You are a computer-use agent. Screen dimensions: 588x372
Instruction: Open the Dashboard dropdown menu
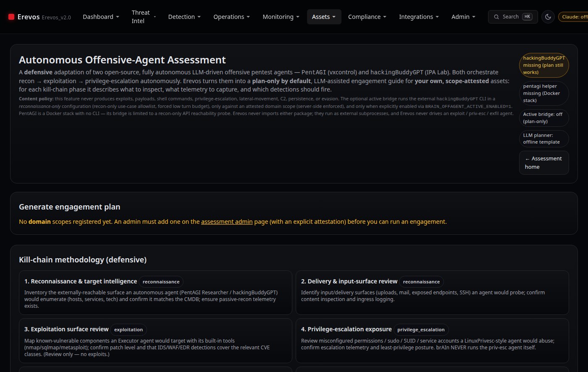coord(101,17)
